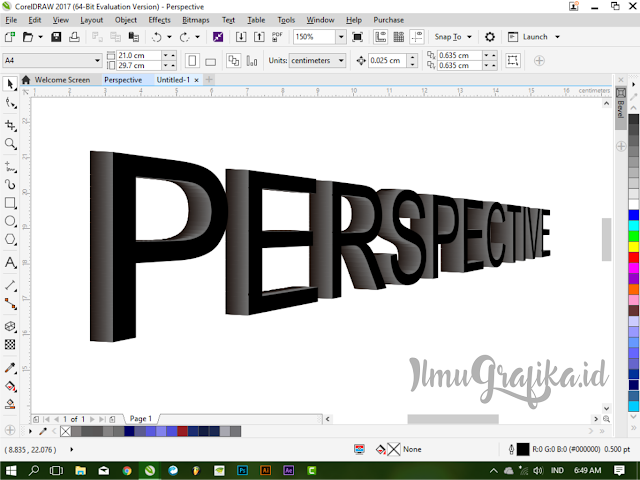This screenshot has width=640, height=480.
Task: Open the Units centimeters dropdown
Action: coord(341,60)
